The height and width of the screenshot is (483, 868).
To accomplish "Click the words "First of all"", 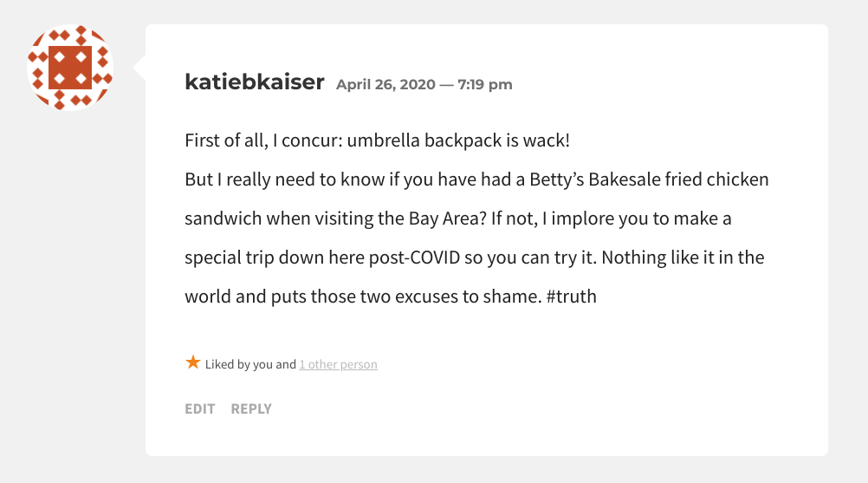I will 226,140.
